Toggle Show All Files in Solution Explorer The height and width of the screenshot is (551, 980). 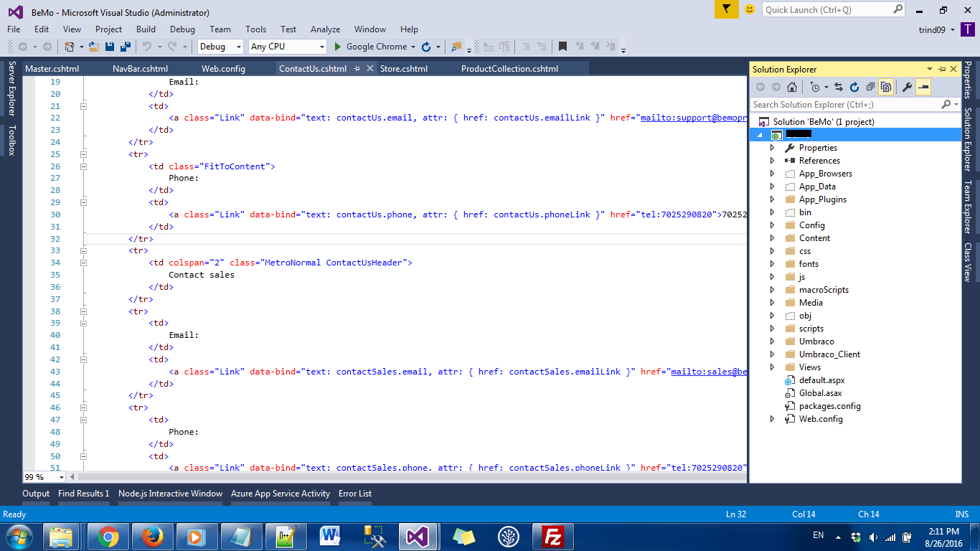coord(886,87)
